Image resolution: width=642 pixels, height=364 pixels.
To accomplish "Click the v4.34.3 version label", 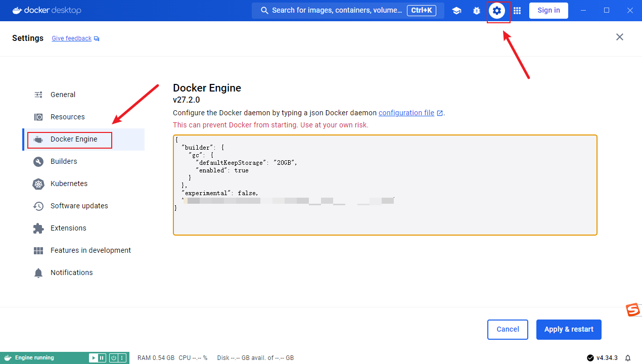I will (607, 358).
